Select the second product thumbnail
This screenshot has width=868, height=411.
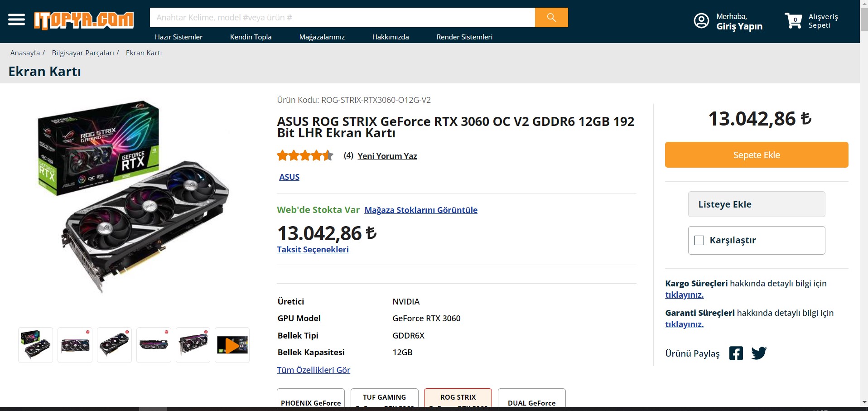(x=75, y=345)
